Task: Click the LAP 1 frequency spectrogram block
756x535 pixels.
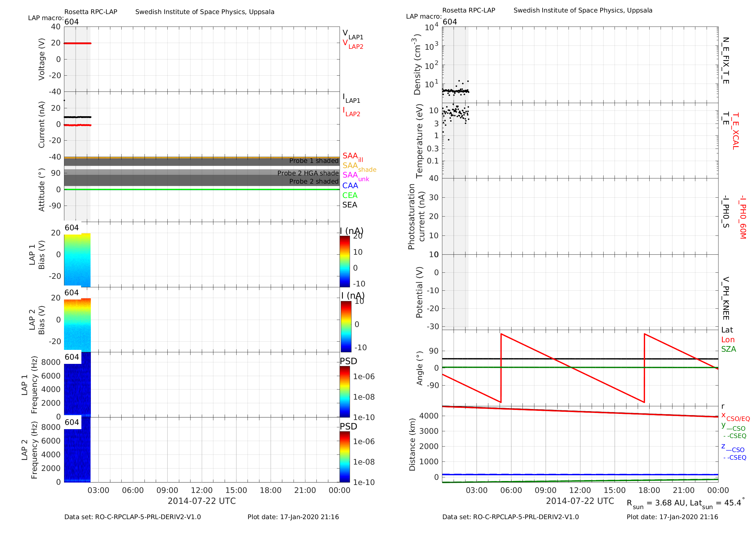Action: click(x=77, y=384)
